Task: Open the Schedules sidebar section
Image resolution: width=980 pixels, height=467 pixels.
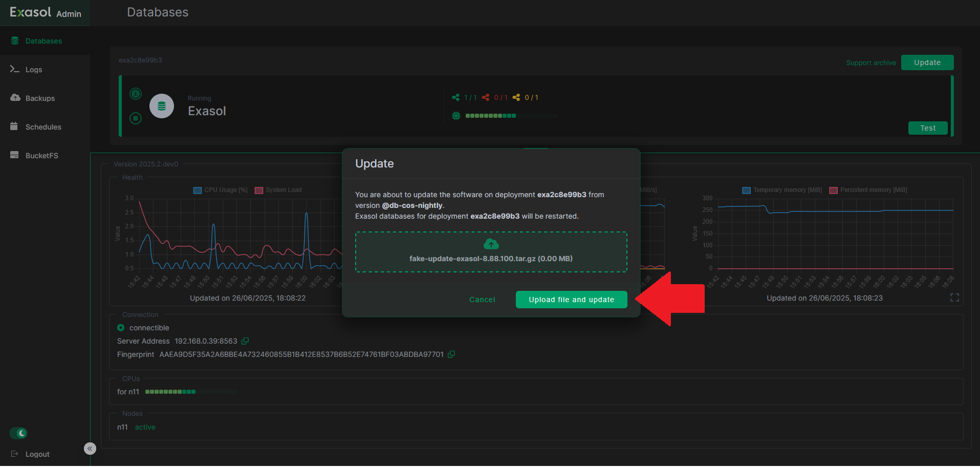Action: click(x=45, y=127)
